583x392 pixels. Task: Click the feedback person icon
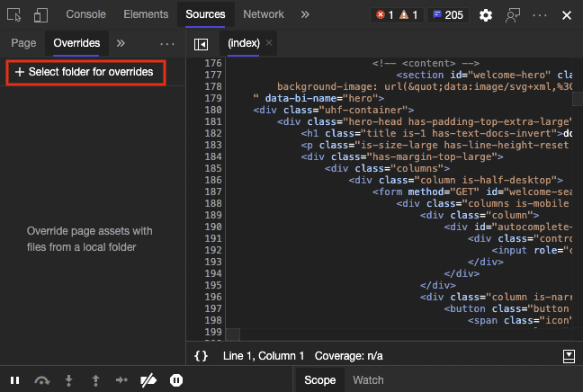pos(513,15)
